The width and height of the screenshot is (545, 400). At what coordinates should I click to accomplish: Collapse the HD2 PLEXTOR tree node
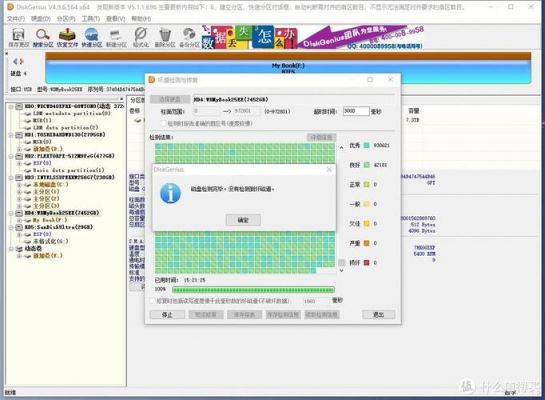click(x=11, y=156)
